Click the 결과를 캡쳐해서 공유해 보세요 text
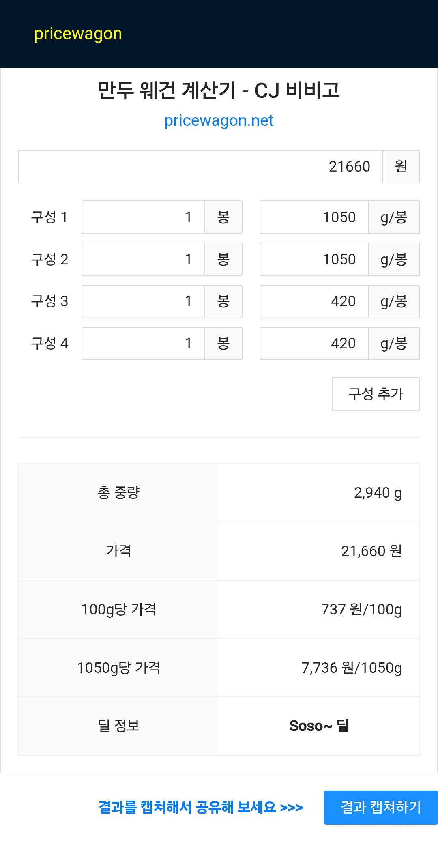Viewport: 438px width, 868px height. [201, 807]
